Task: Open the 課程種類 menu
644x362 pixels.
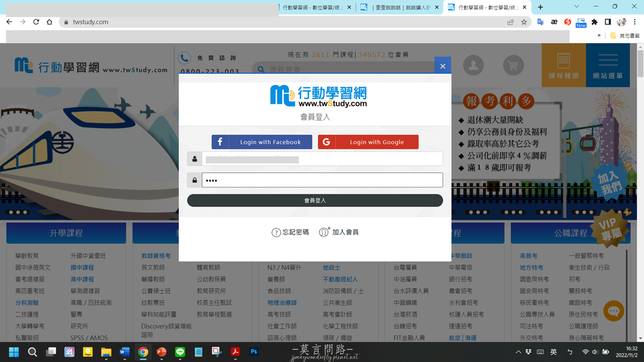Action: point(563,65)
